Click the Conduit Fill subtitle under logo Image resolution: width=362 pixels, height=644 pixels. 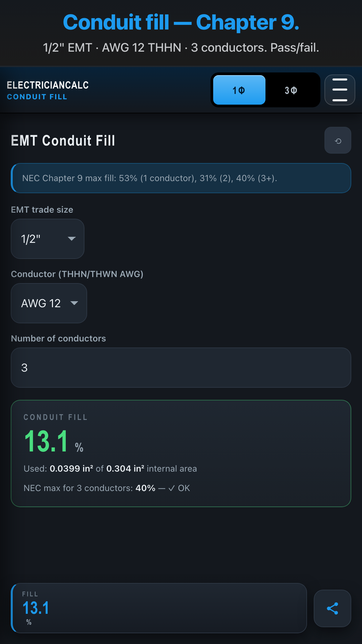37,97
